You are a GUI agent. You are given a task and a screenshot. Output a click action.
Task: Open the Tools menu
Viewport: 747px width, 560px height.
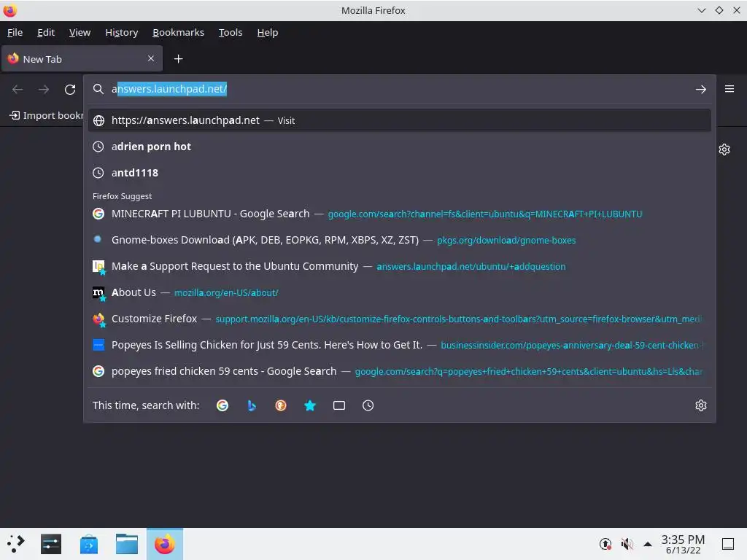[231, 32]
